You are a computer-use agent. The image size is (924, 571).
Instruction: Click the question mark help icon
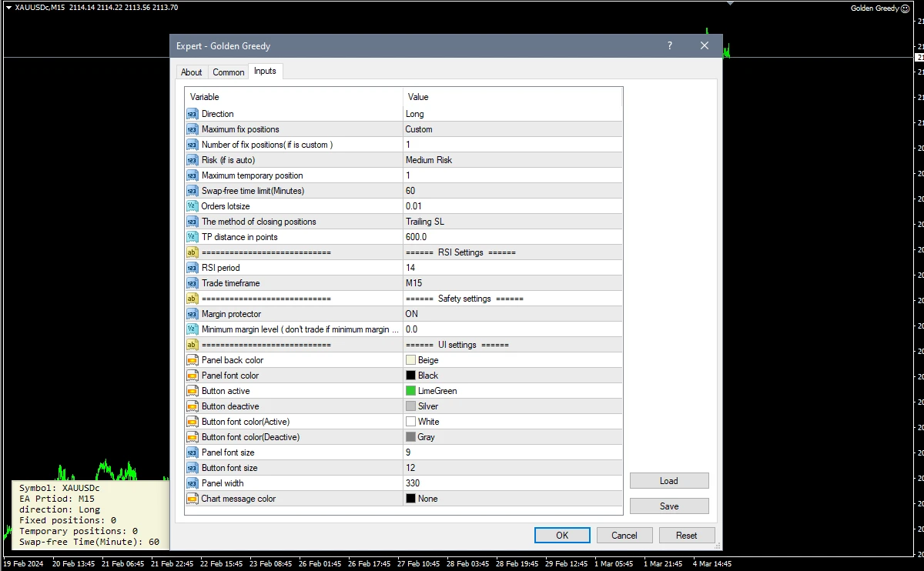pos(670,46)
